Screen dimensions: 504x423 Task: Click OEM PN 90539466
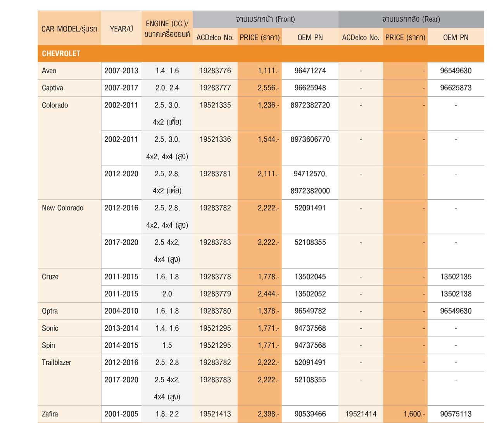tap(310, 414)
